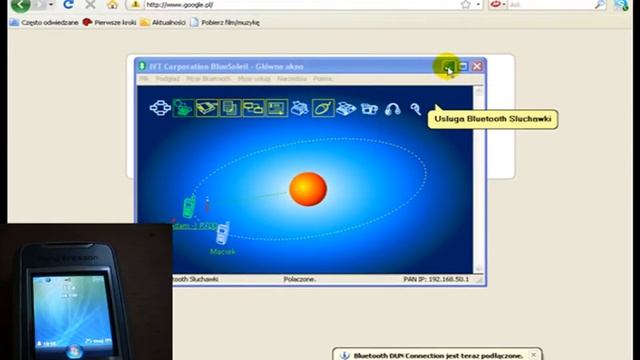640x360 pixels.
Task: Click the browser Stop loading X
Action: pos(90,4)
